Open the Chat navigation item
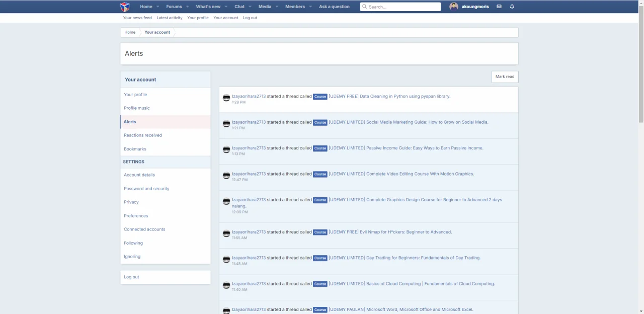The width and height of the screenshot is (644, 314). click(239, 7)
